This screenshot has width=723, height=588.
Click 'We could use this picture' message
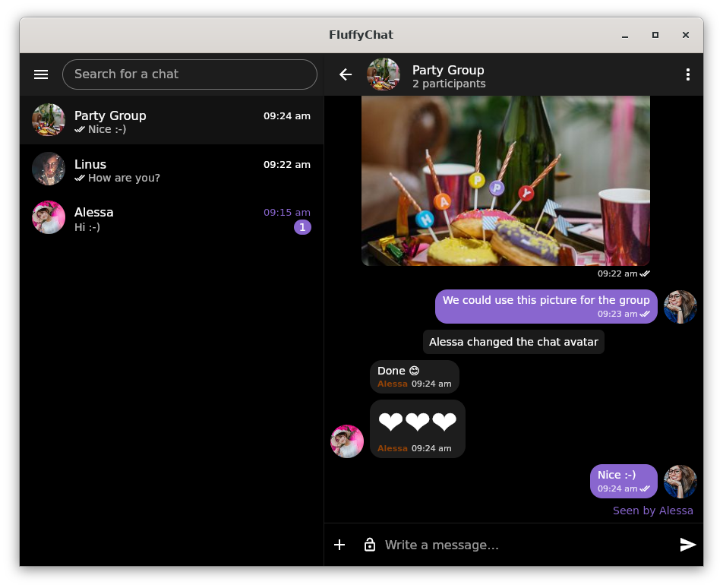pyautogui.click(x=545, y=306)
